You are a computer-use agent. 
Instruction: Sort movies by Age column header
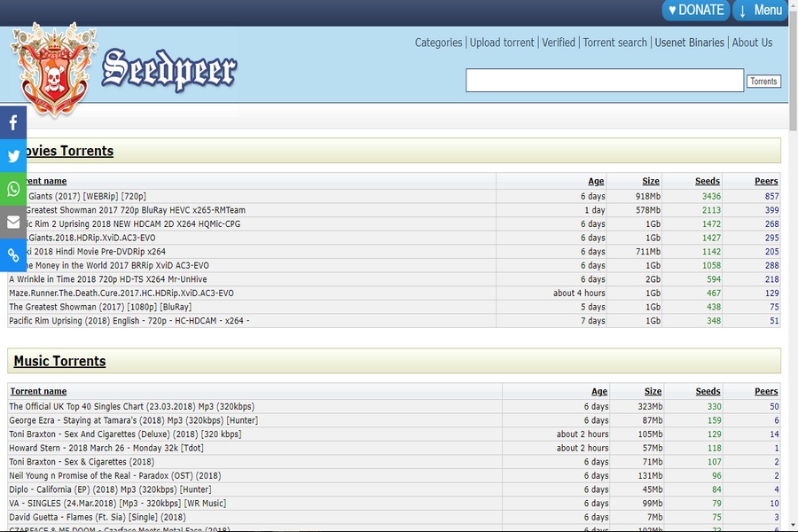tap(596, 181)
